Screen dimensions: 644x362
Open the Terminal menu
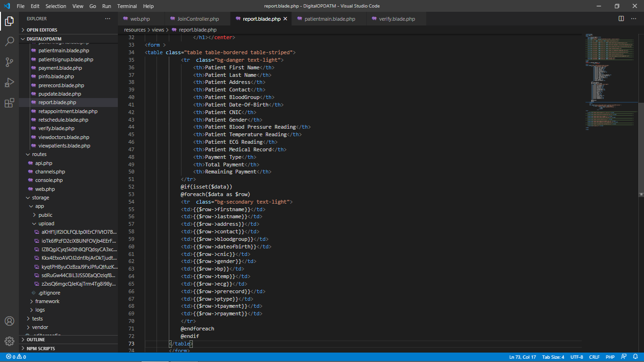pos(126,6)
